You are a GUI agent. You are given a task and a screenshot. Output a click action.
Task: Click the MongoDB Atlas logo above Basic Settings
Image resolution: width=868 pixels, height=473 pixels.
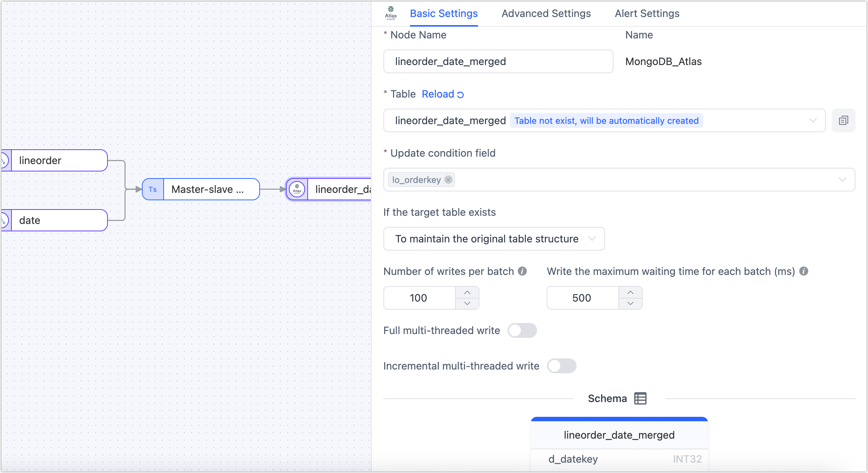point(390,13)
